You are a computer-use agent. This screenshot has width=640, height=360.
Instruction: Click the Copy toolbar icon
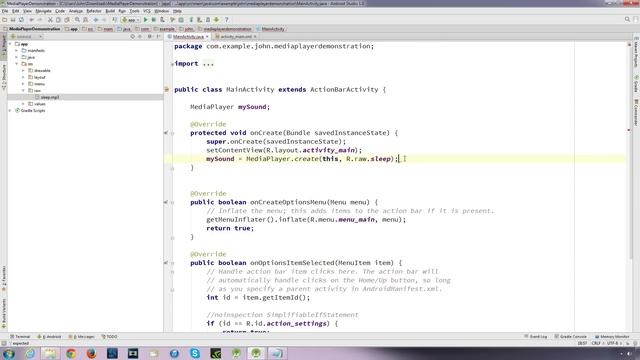[58, 20]
